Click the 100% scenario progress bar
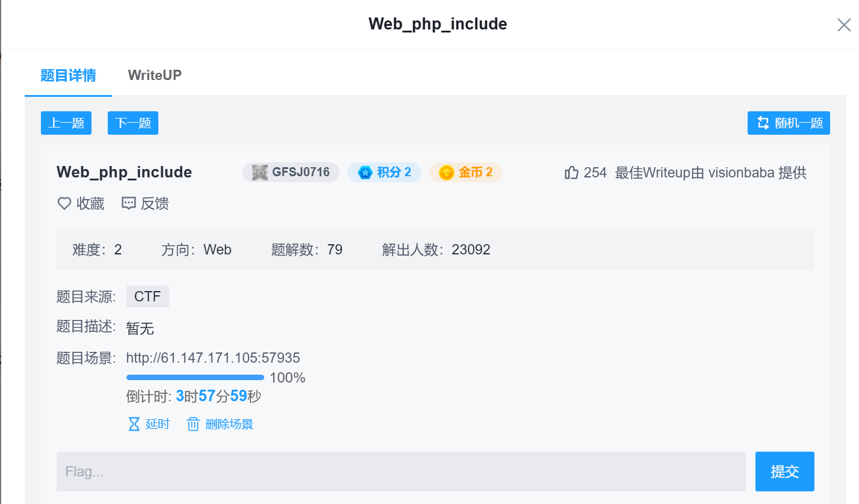This screenshot has height=504, width=859. point(195,378)
